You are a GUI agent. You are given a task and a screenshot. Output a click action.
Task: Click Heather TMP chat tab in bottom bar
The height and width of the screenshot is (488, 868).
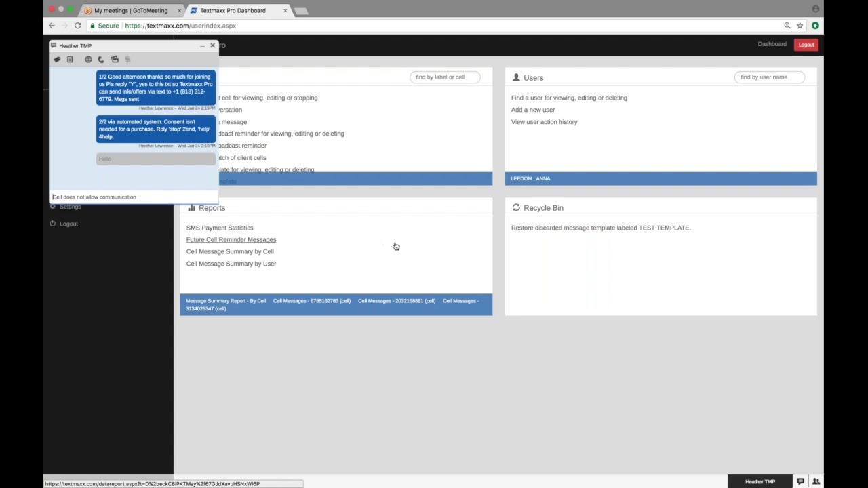[x=759, y=481]
